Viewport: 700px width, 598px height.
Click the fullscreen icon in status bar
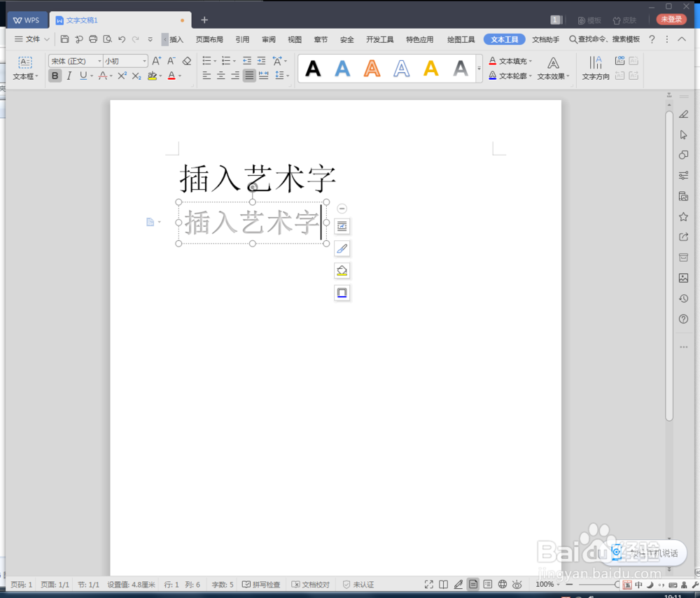[429, 585]
